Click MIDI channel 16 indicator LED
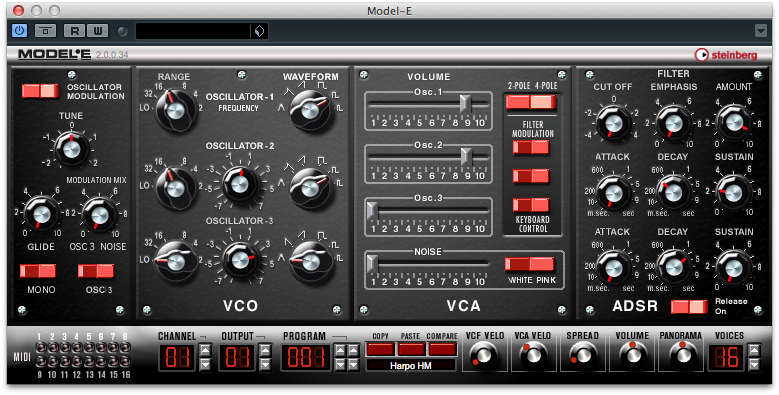779x395 pixels. click(x=126, y=361)
